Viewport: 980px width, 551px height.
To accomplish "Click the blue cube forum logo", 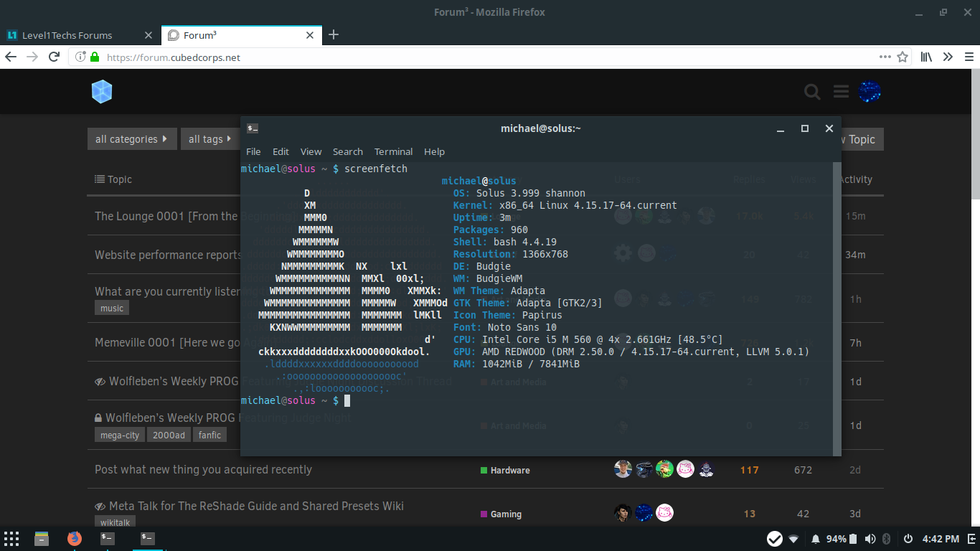I will point(102,92).
